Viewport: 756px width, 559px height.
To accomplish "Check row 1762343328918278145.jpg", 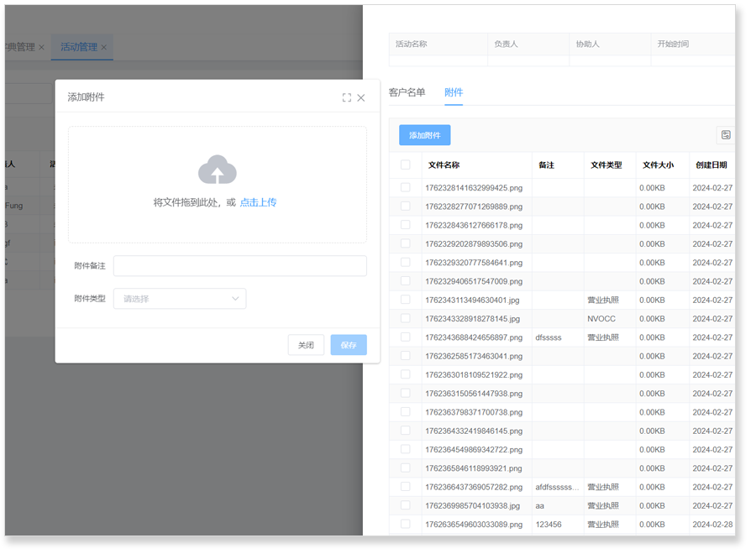I will point(406,319).
